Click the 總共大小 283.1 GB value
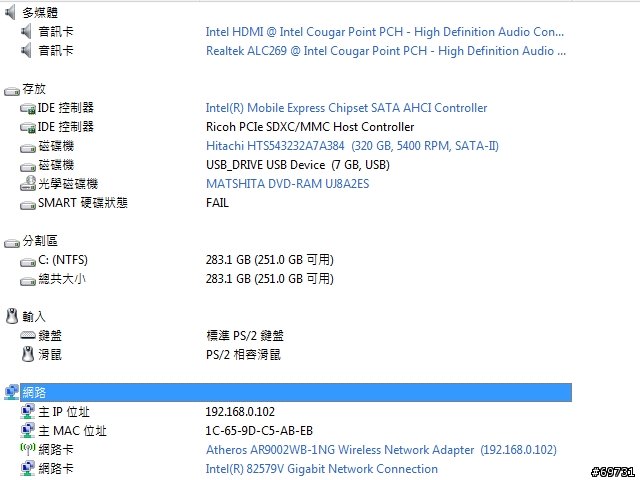This screenshot has width=640, height=480. tap(270, 279)
